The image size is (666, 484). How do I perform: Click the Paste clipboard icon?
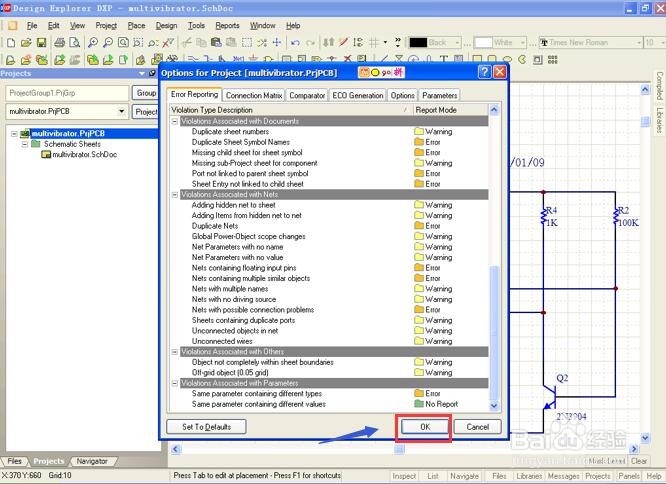(216, 42)
